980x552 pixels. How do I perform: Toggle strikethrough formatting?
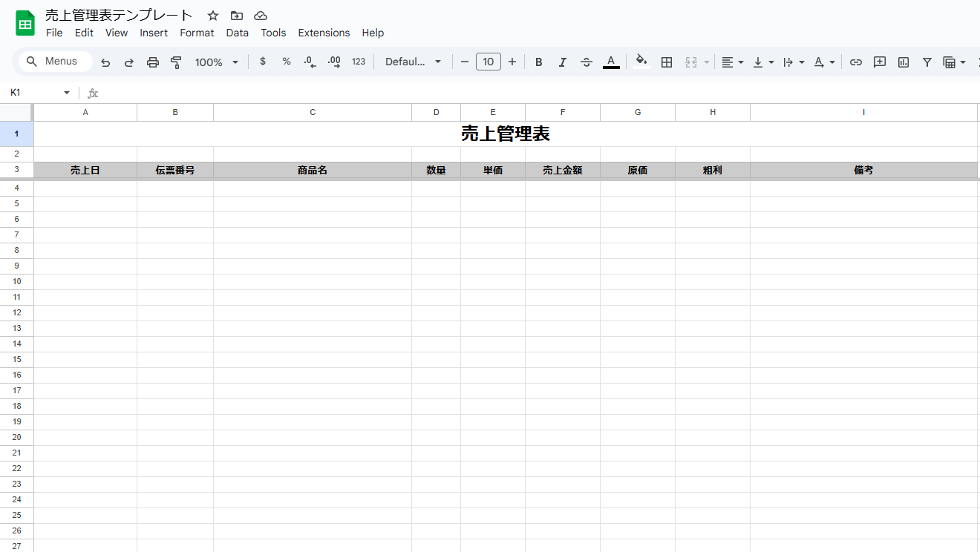click(x=587, y=62)
